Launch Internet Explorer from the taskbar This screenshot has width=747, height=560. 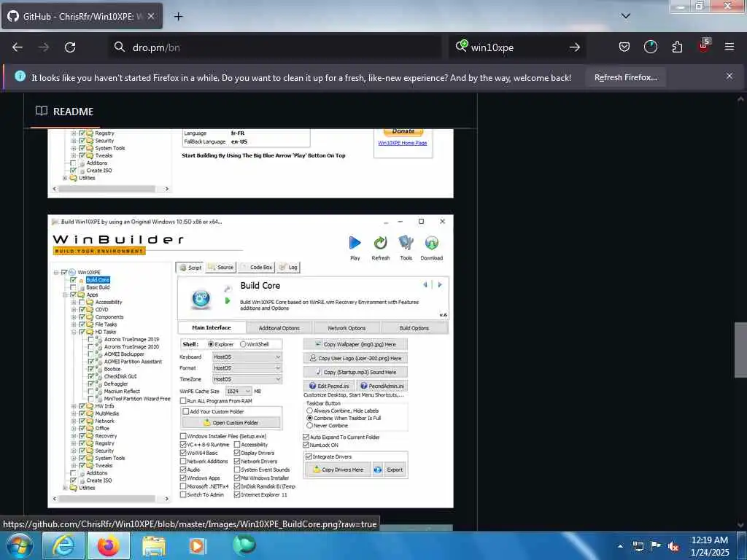tap(63, 546)
